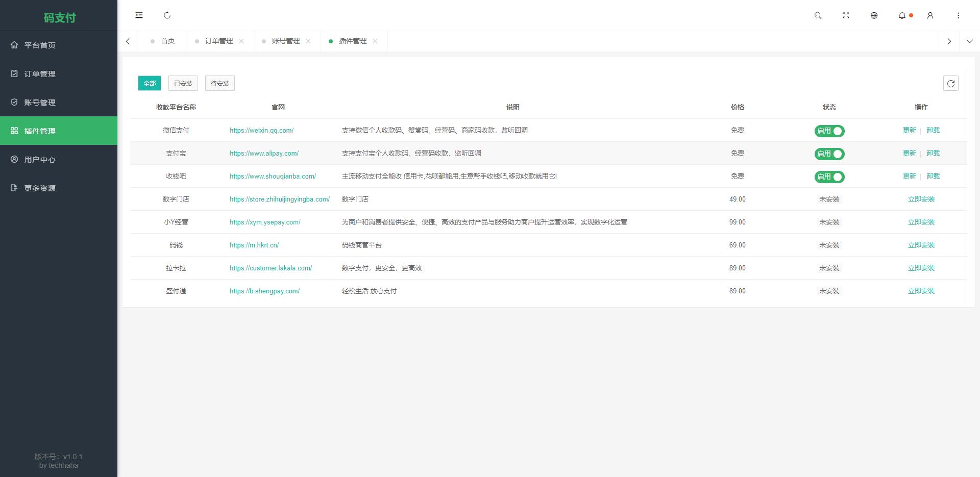Refresh the plugin list with the reload icon
Image resolution: width=980 pixels, height=477 pixels.
coord(951,83)
